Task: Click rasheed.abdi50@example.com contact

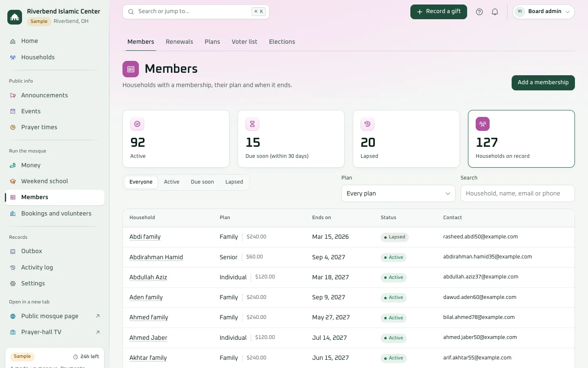Action: 480,237
